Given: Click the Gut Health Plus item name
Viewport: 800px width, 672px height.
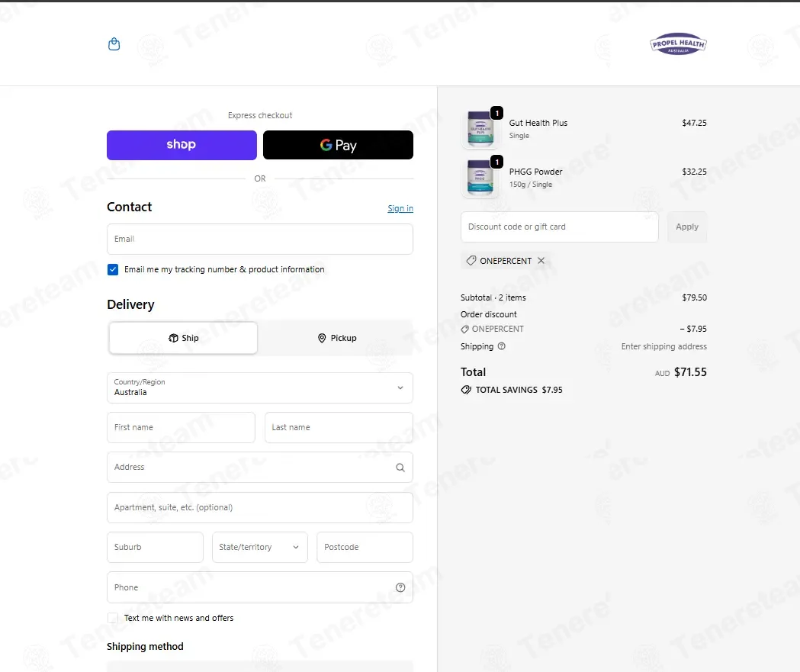Looking at the screenshot, I should coord(538,123).
